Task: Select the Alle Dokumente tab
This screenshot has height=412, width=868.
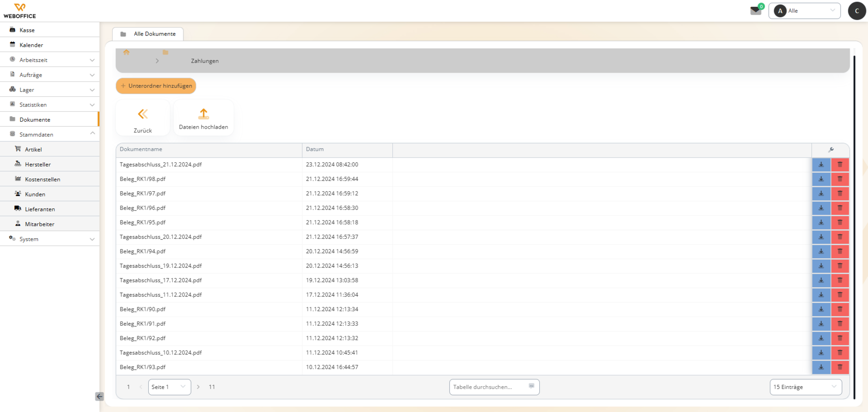Action: [148, 34]
